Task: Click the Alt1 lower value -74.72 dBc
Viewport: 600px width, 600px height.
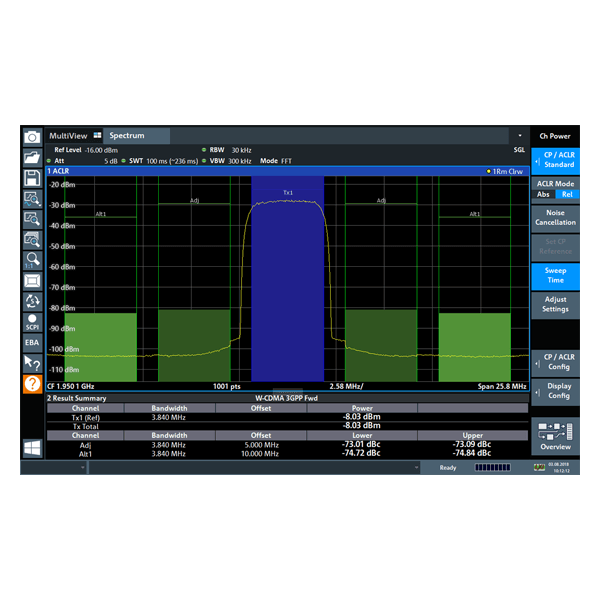Action: (x=361, y=453)
